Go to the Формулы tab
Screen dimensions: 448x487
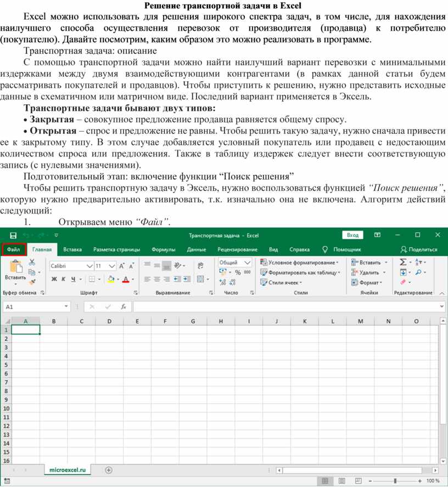[164, 249]
